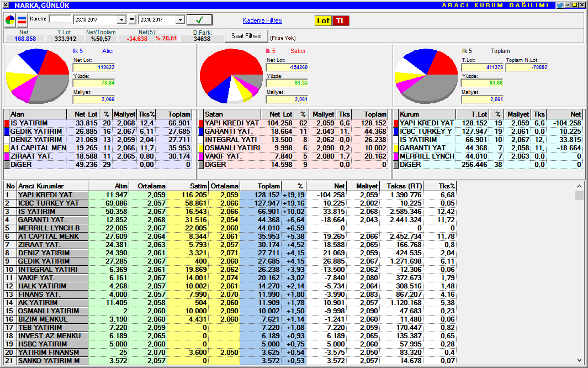Open the pie chart view icon

coord(10,20)
